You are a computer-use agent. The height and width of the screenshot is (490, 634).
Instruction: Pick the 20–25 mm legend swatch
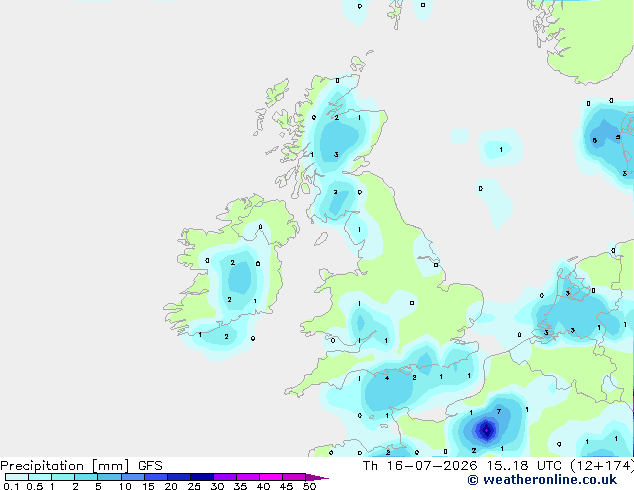178,477
